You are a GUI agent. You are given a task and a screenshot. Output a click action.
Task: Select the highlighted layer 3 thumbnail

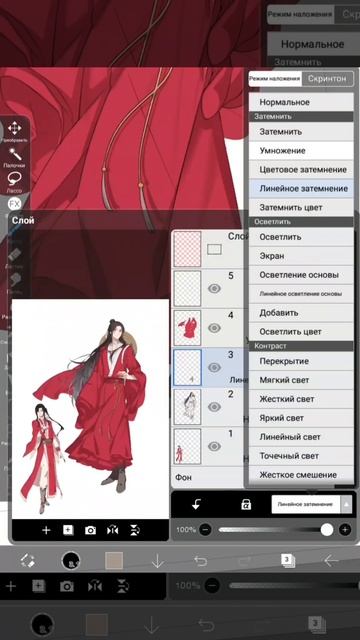point(187,367)
